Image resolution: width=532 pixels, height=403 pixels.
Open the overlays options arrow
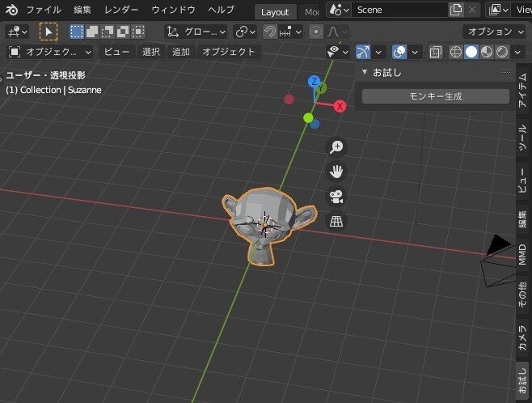tap(415, 52)
